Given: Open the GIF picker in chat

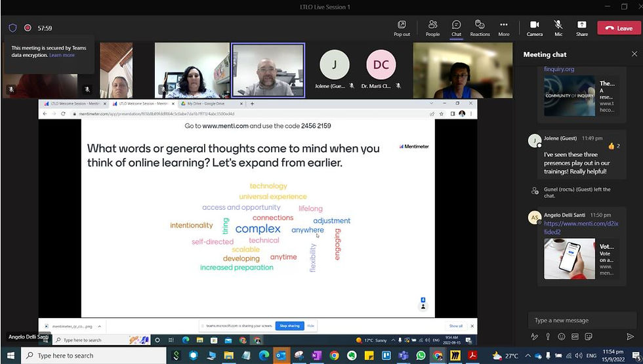Looking at the screenshot, I should point(575,336).
